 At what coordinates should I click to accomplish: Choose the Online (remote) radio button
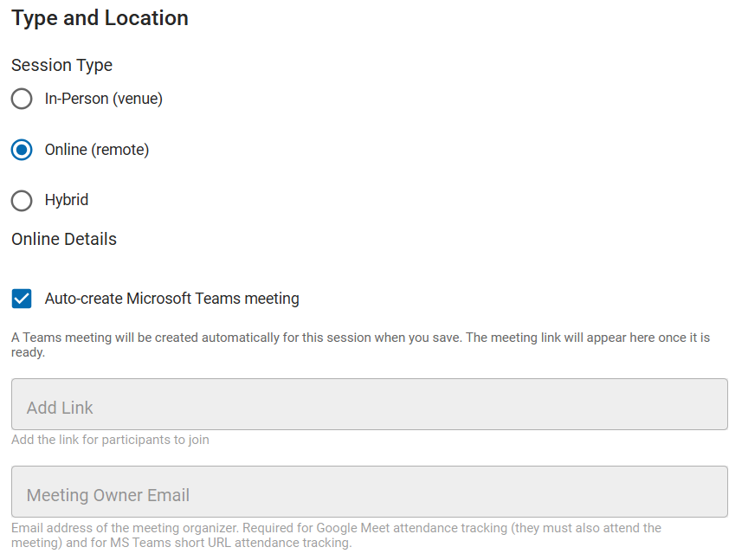22,150
